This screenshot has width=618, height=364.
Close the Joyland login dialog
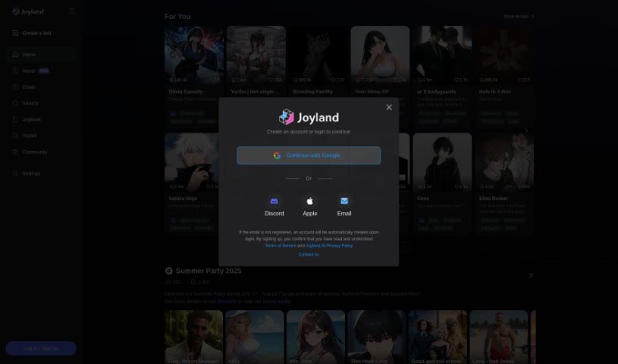pos(389,107)
